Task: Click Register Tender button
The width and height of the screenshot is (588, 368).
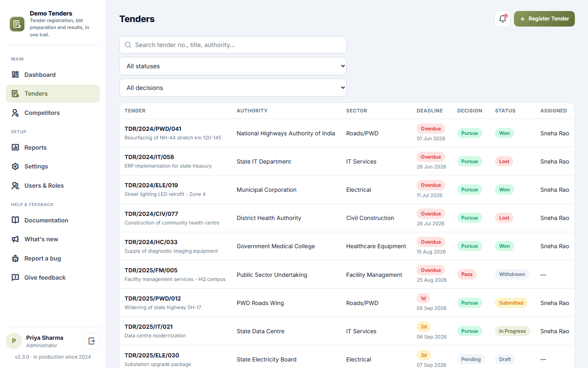Action: tap(544, 19)
